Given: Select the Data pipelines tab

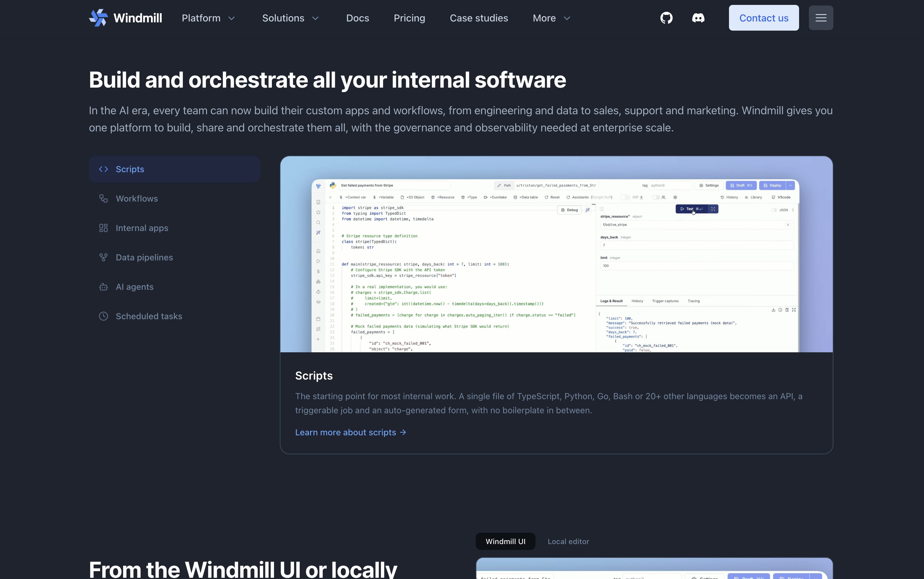Looking at the screenshot, I should pyautogui.click(x=175, y=257).
